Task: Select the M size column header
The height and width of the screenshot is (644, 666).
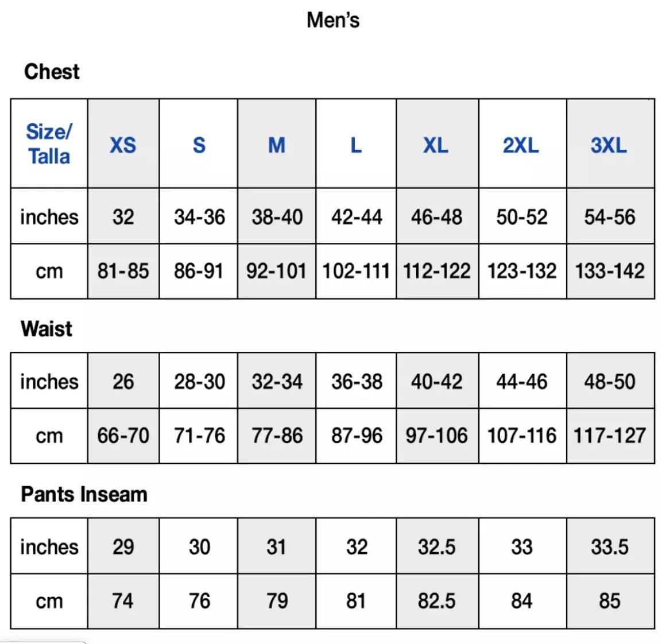Action: click(277, 143)
